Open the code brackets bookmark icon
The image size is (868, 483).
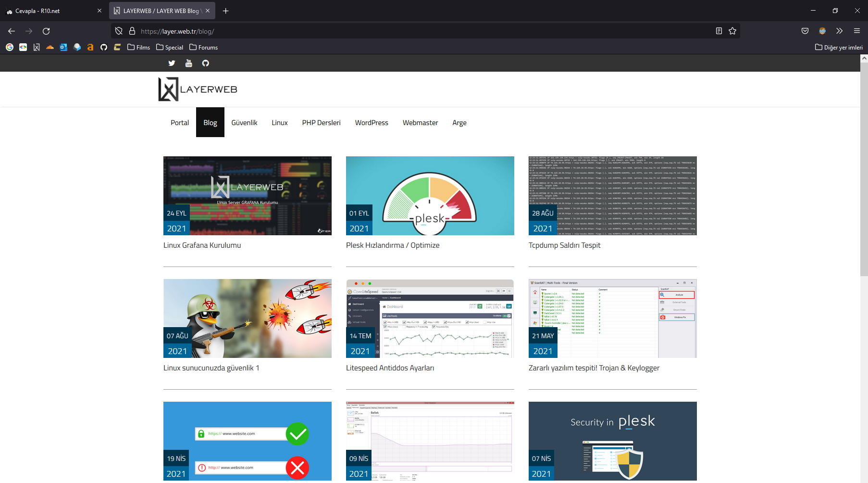[x=23, y=47]
